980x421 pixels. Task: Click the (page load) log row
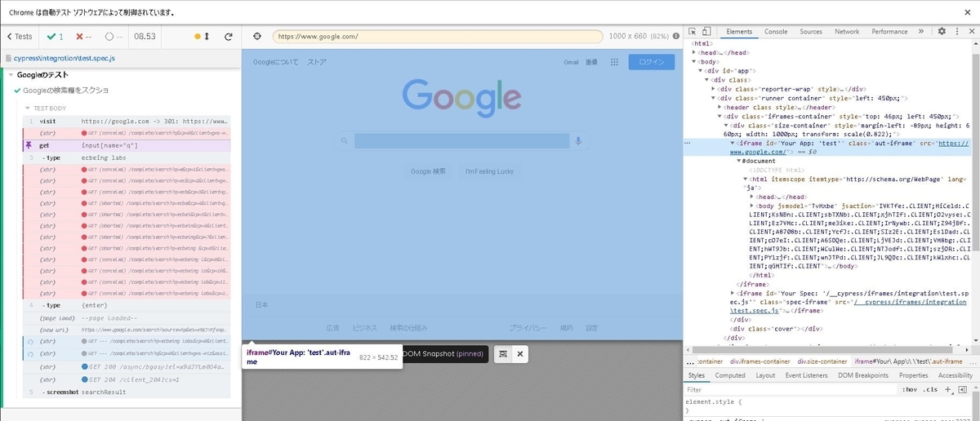[127, 317]
